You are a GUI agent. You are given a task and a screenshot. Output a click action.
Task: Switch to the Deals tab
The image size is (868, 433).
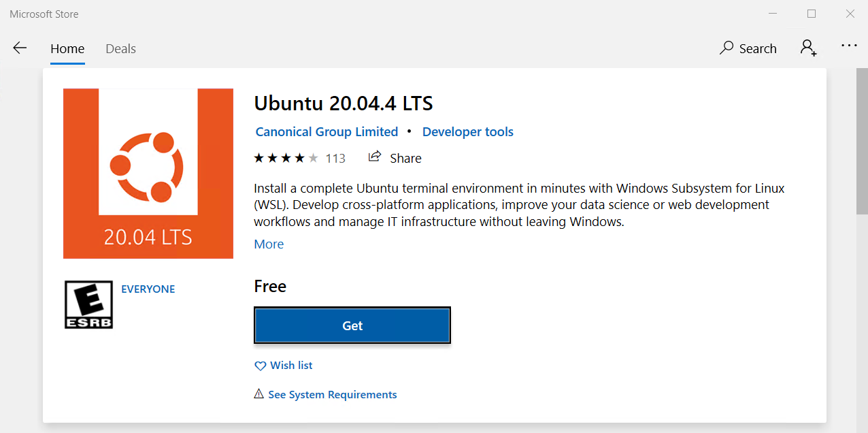click(120, 49)
